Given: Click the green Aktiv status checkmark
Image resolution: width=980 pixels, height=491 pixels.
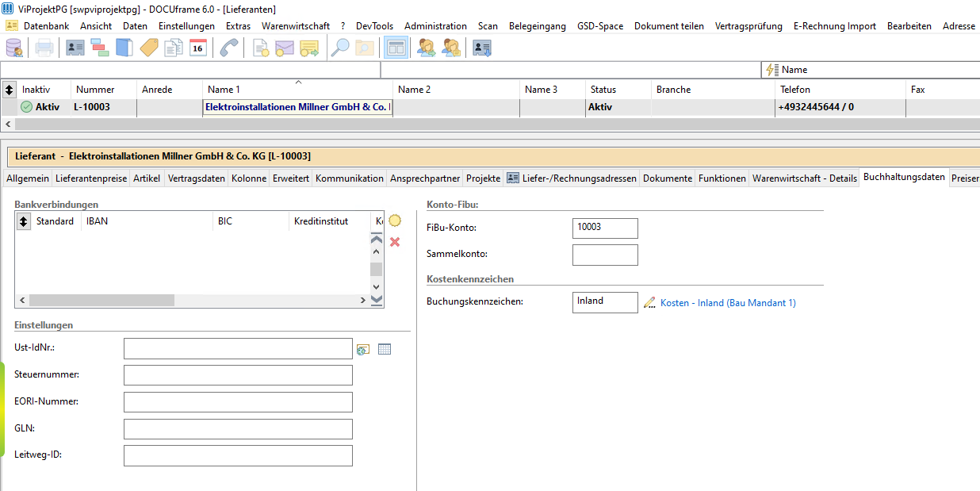Looking at the screenshot, I should (26, 107).
